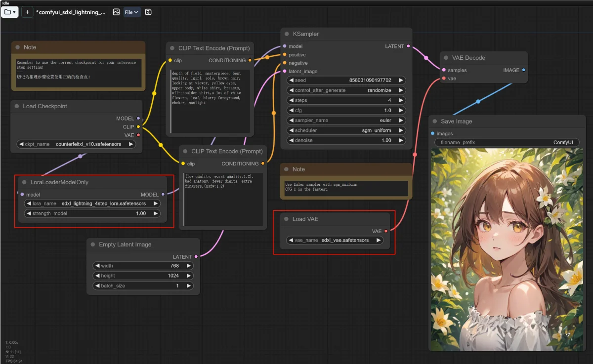
Task: Open the vae_name sdxl_vae.safetensors combo
Action: pyautogui.click(x=335, y=240)
